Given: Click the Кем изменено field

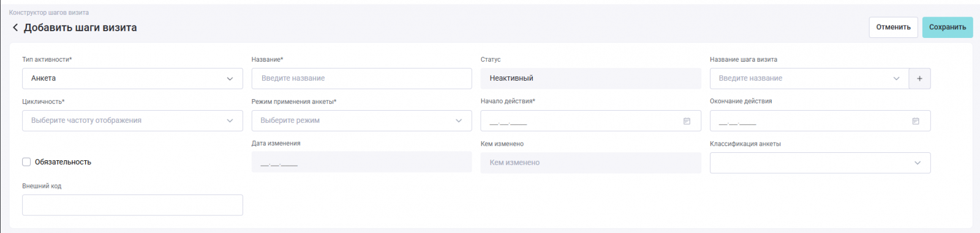Looking at the screenshot, I should [x=590, y=163].
